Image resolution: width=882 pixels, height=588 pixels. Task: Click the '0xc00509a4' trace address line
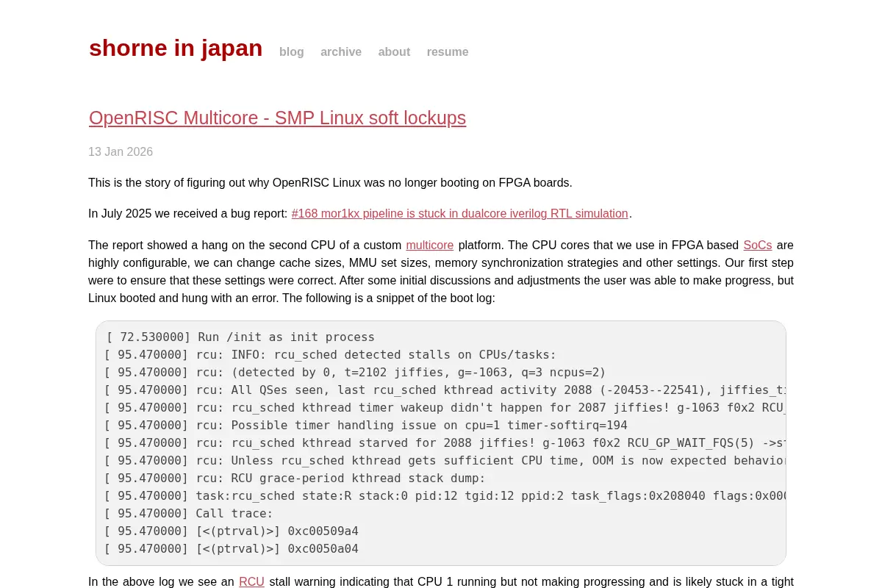click(x=232, y=531)
